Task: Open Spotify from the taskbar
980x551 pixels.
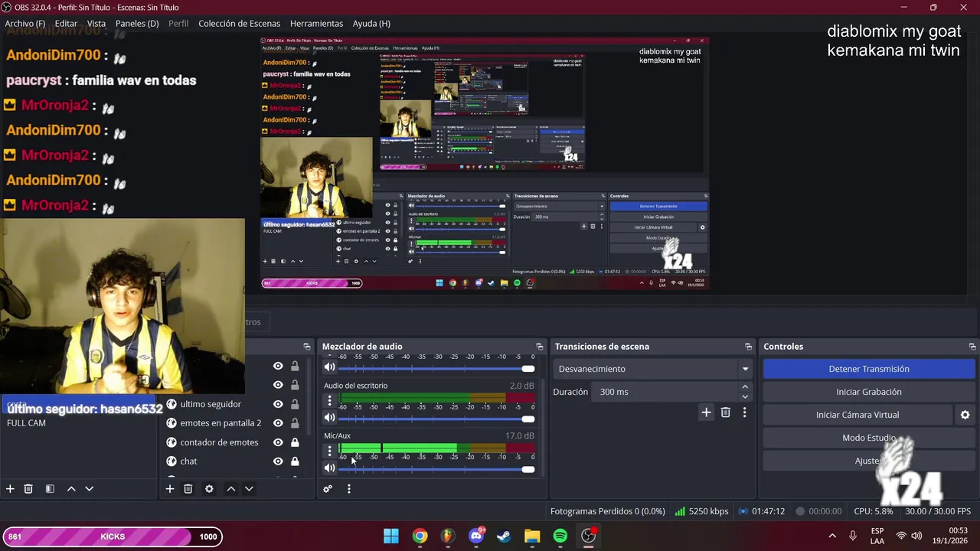Action: click(x=560, y=536)
